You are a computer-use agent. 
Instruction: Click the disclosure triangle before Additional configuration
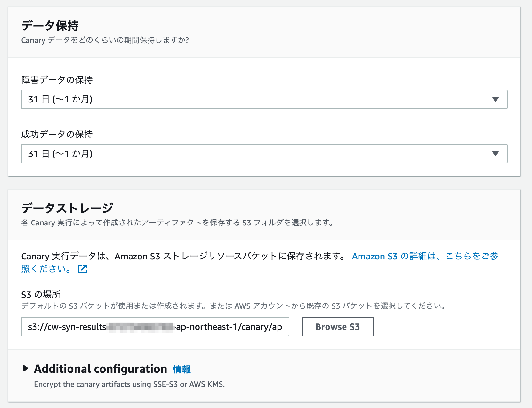(x=25, y=369)
